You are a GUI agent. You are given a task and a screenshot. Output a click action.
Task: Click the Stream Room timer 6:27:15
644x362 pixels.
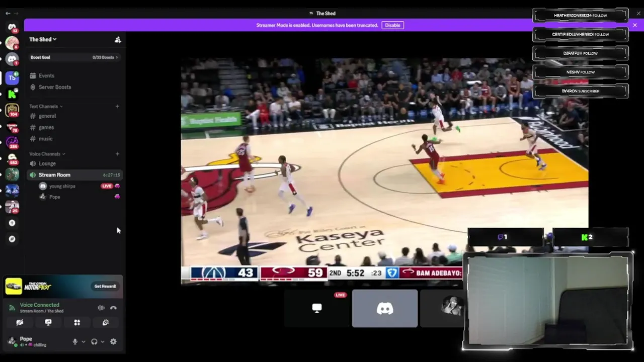[111, 175]
